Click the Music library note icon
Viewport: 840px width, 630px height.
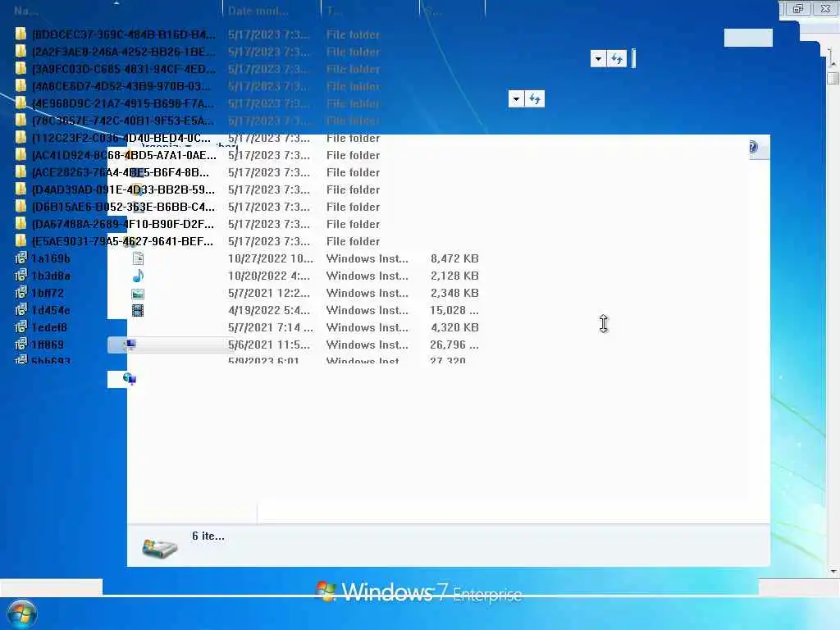(x=138, y=276)
